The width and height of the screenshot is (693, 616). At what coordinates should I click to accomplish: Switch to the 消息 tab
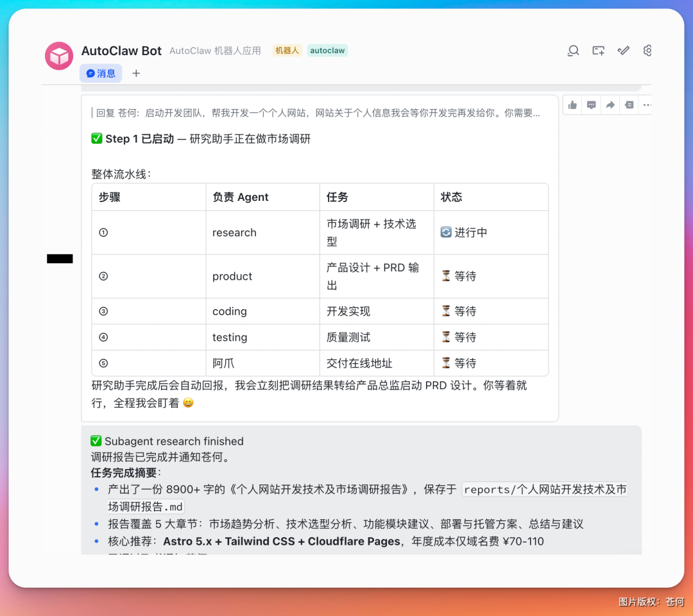click(x=101, y=73)
